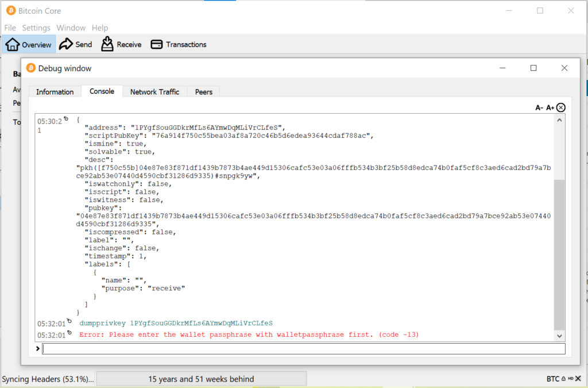Switch to the Peers tab
The width and height of the screenshot is (588, 388).
tap(204, 92)
